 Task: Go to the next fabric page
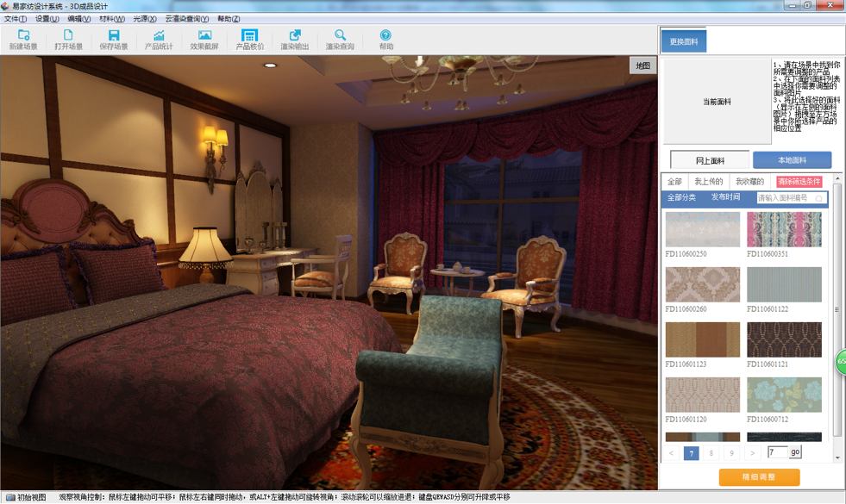752,453
